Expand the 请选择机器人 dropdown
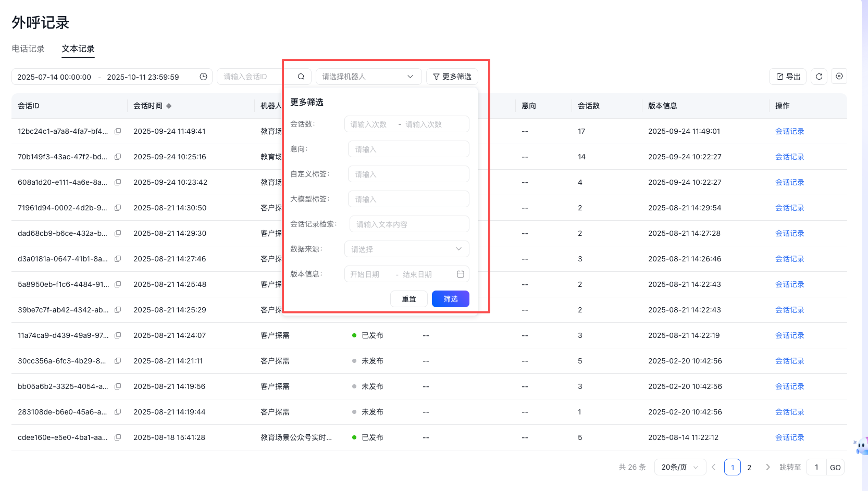The width and height of the screenshot is (868, 491). point(367,77)
